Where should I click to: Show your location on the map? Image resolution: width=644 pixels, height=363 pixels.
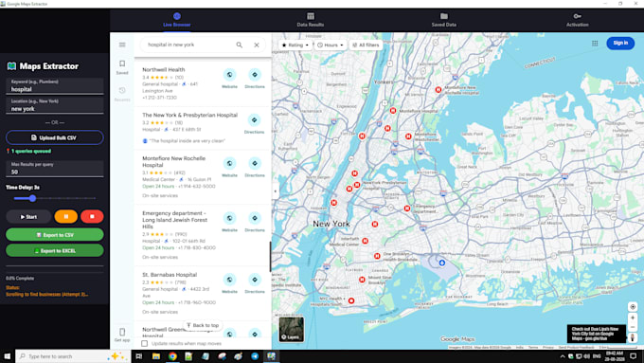(633, 307)
